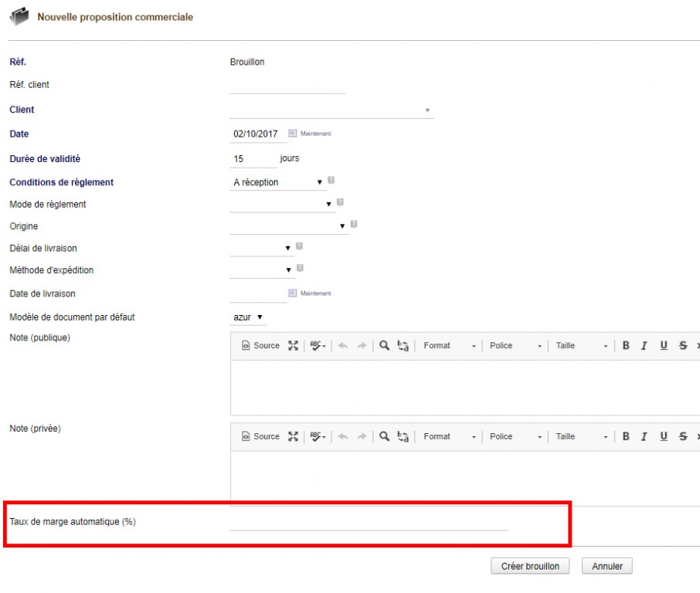Click Replace icon in private note toolbar
700x593 pixels.
pos(403,437)
